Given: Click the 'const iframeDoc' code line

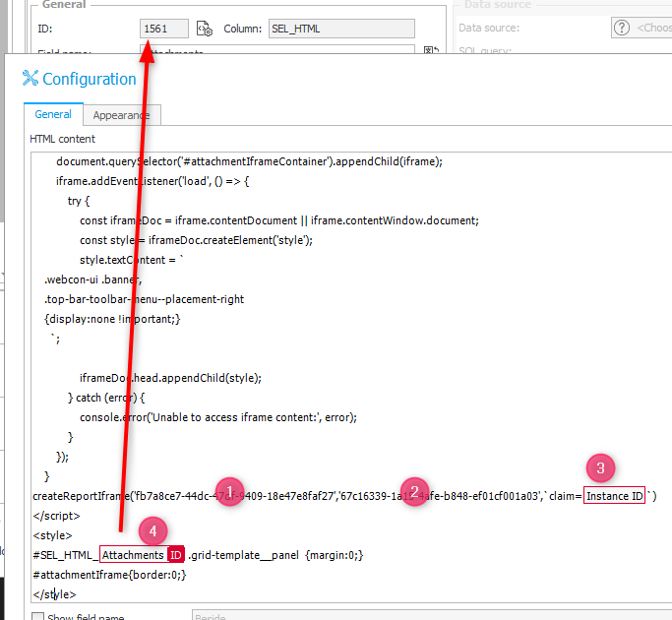Looking at the screenshot, I should pyautogui.click(x=279, y=220).
